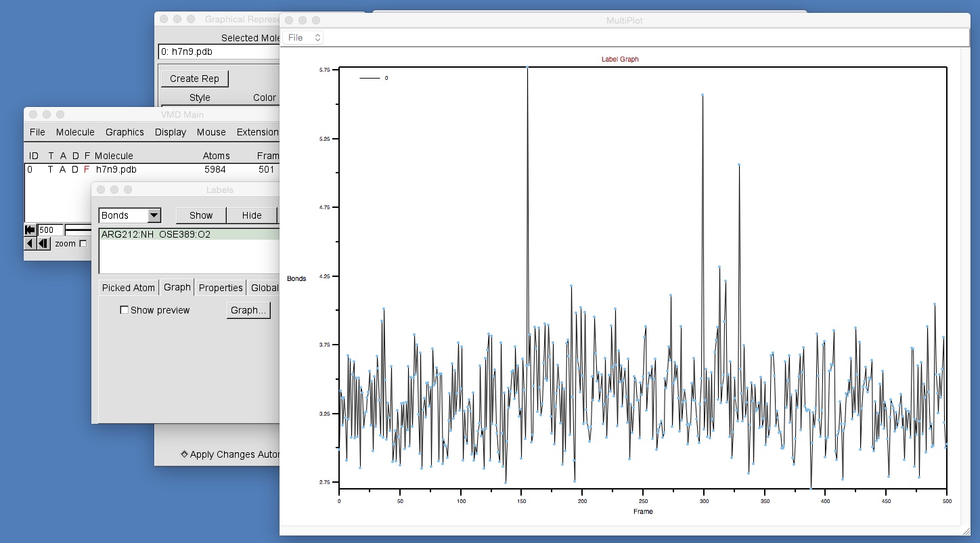This screenshot has height=543, width=980.
Task: Play the trajectory in reverse
Action: point(30,243)
